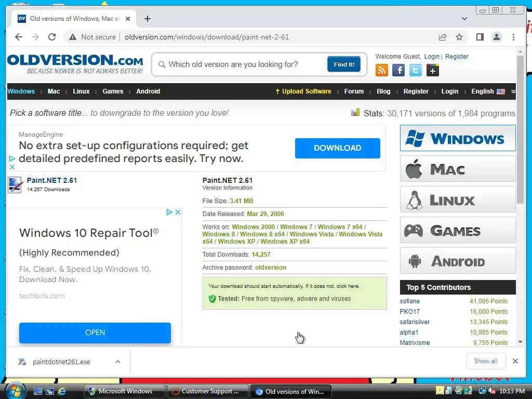The height and width of the screenshot is (399, 532).
Task: Launch Internet Explorer from quick launch
Action: pyautogui.click(x=62, y=391)
